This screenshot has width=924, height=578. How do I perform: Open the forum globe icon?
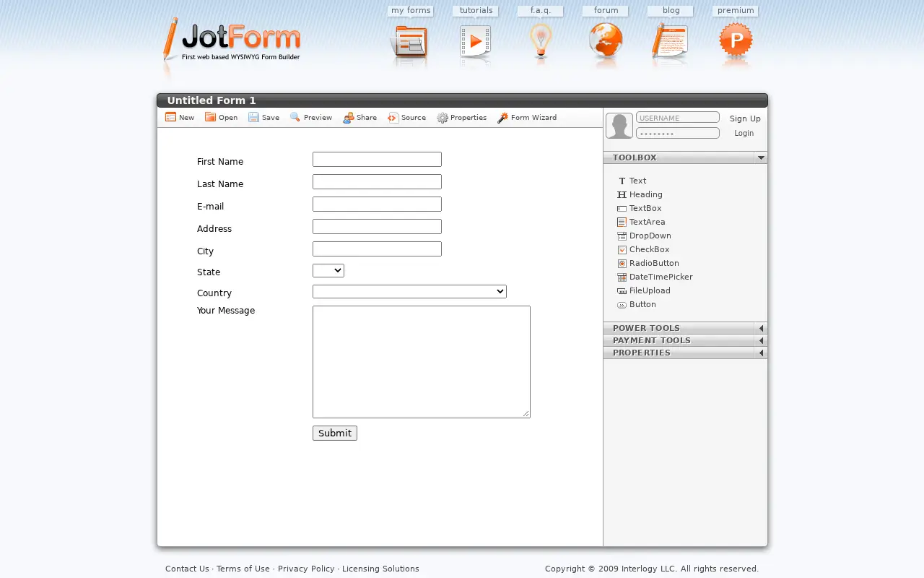[606, 41]
